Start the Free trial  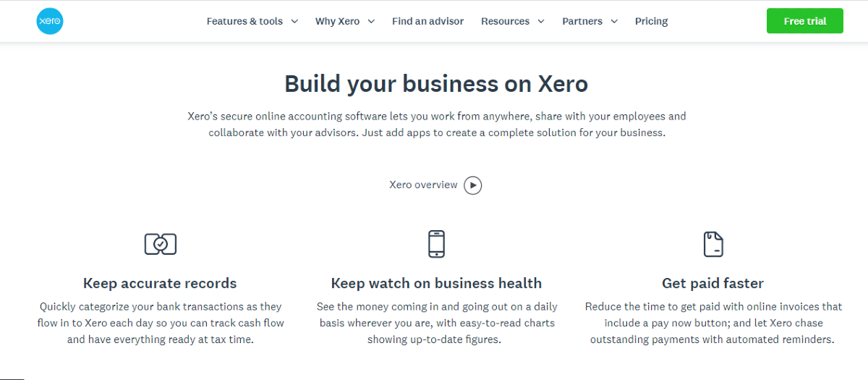click(804, 21)
